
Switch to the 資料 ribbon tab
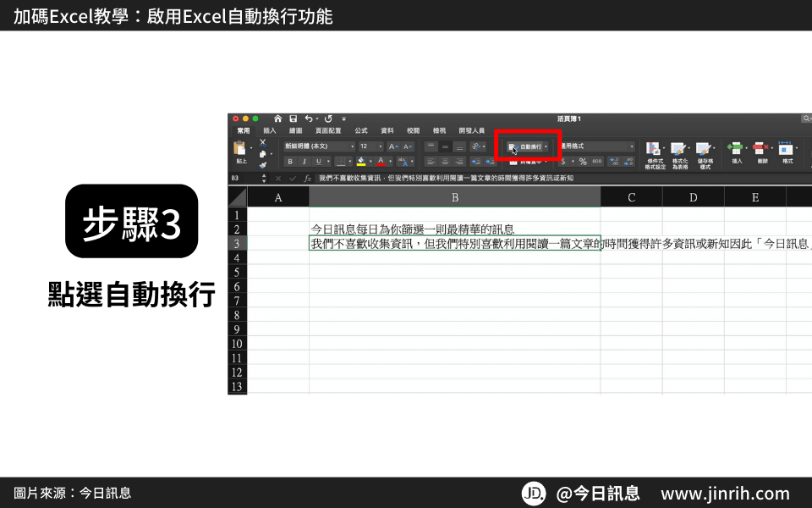click(387, 130)
